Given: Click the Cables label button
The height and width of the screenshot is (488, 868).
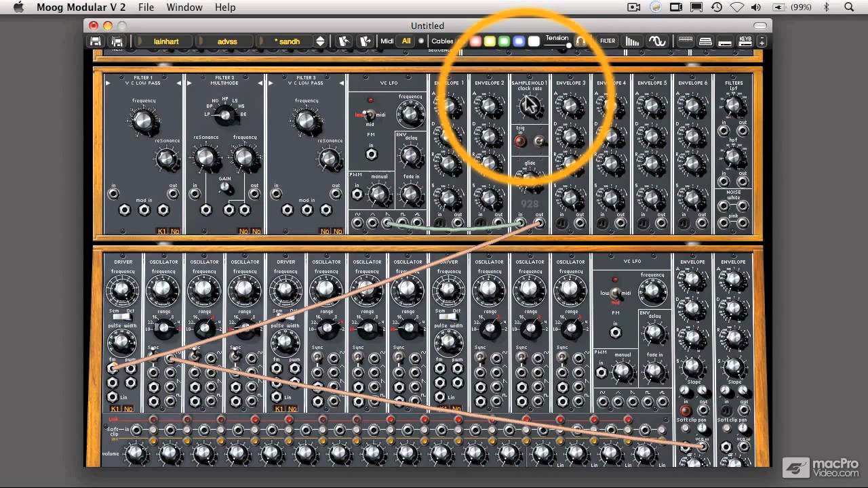Looking at the screenshot, I should tap(442, 41).
